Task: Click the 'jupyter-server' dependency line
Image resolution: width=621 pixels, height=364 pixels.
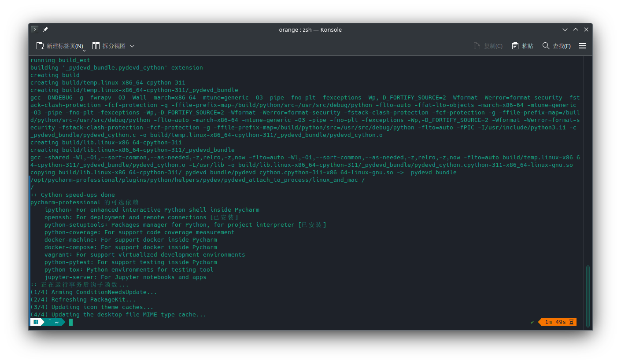Action: click(x=126, y=277)
